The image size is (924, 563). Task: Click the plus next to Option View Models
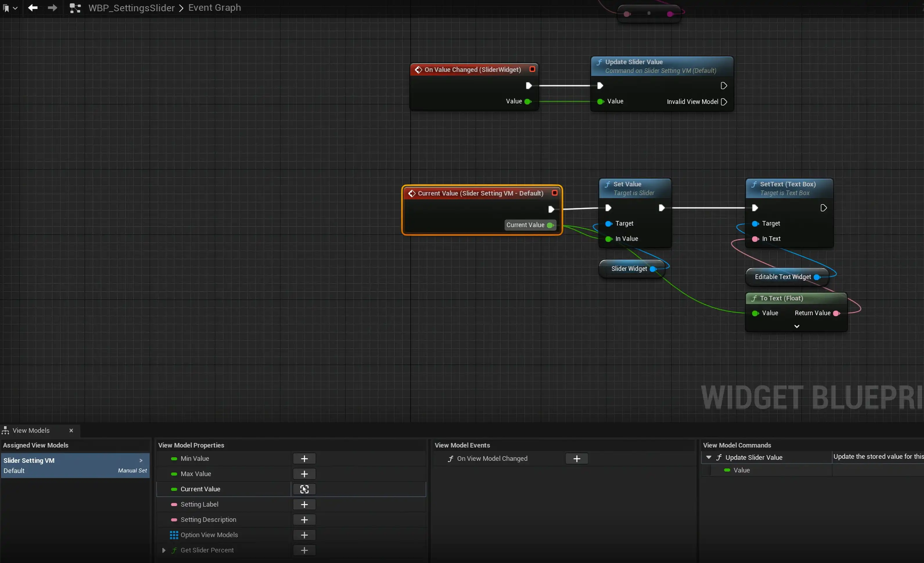pyautogui.click(x=304, y=535)
